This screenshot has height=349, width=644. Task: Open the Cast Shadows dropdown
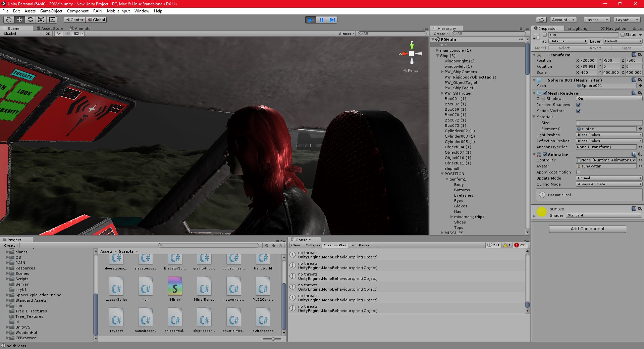point(609,99)
